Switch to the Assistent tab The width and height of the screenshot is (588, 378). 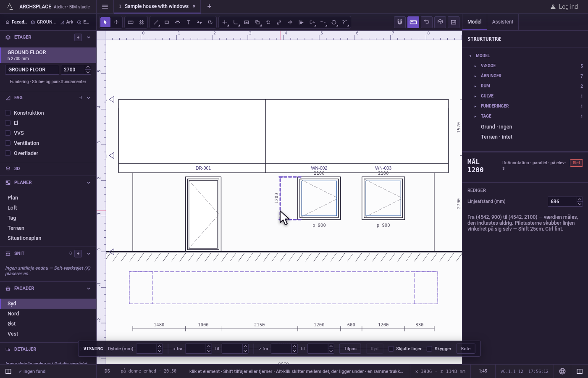tap(503, 22)
